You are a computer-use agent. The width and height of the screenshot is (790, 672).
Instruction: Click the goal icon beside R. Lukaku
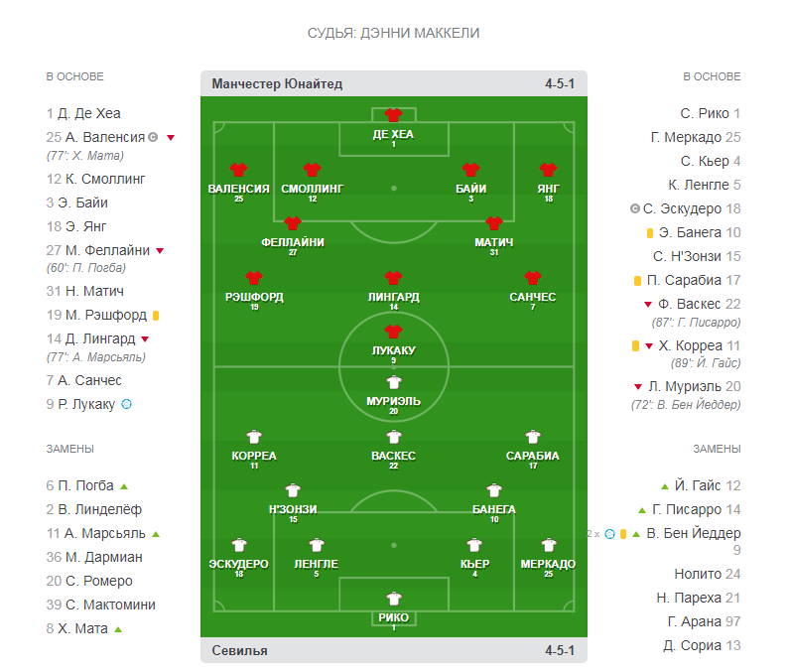coord(126,404)
